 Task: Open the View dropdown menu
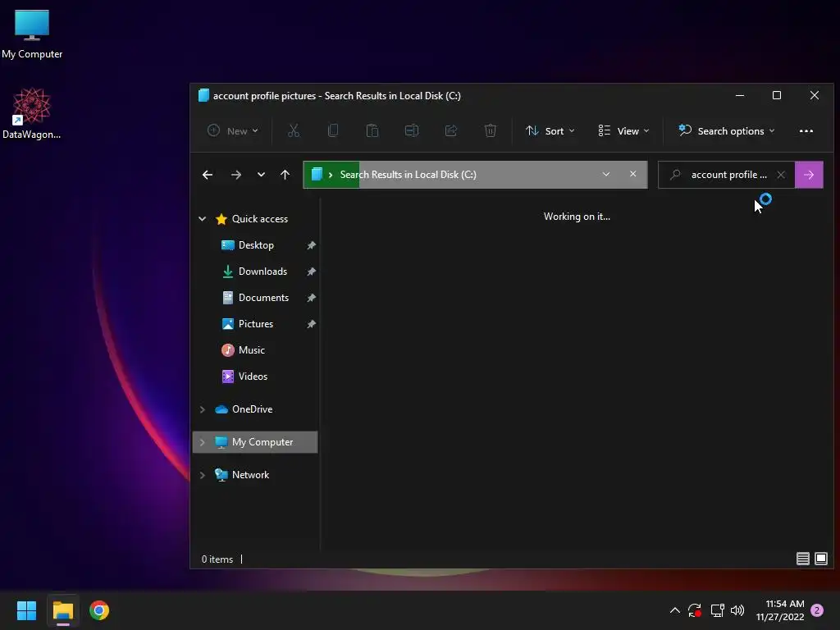pyautogui.click(x=623, y=130)
